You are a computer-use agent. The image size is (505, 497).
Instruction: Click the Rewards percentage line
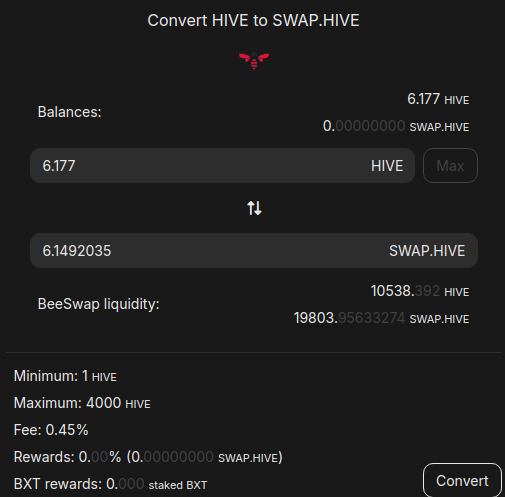coord(148,457)
